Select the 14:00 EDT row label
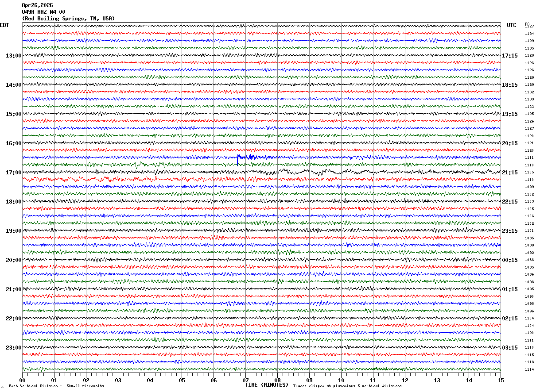 point(14,85)
